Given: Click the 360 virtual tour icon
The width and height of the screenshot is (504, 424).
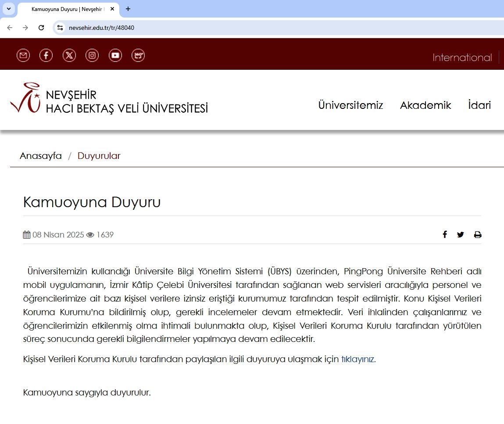Looking at the screenshot, I should [x=138, y=55].
